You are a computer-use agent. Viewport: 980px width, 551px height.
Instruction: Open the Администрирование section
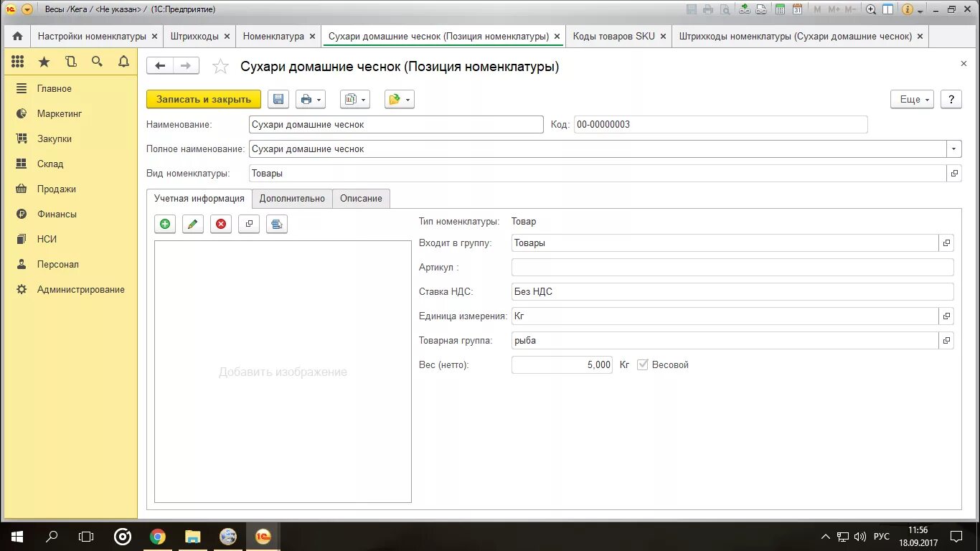tap(81, 289)
